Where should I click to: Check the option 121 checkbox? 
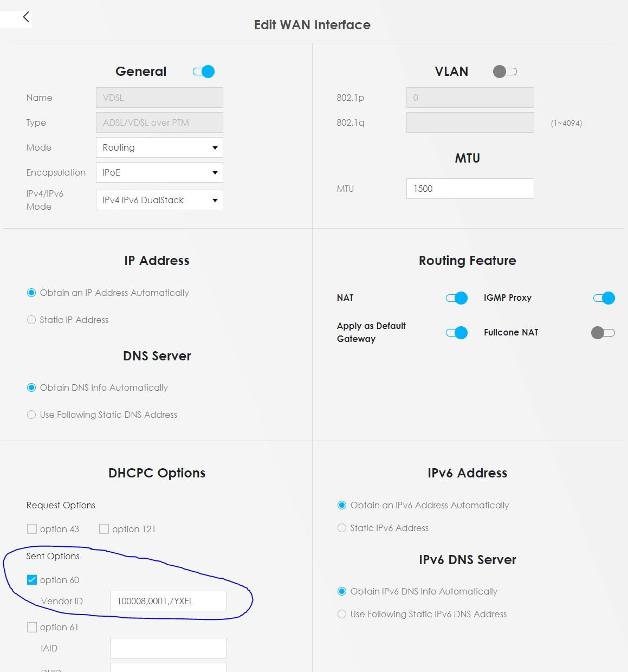104,529
